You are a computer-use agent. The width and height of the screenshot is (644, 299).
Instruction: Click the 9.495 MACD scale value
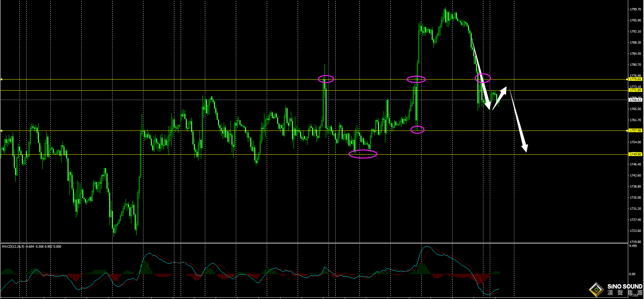pos(633,246)
